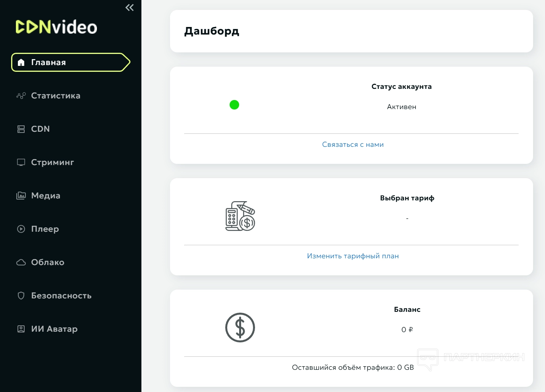
Task: Click the CDNvideo logo
Action: click(x=56, y=27)
